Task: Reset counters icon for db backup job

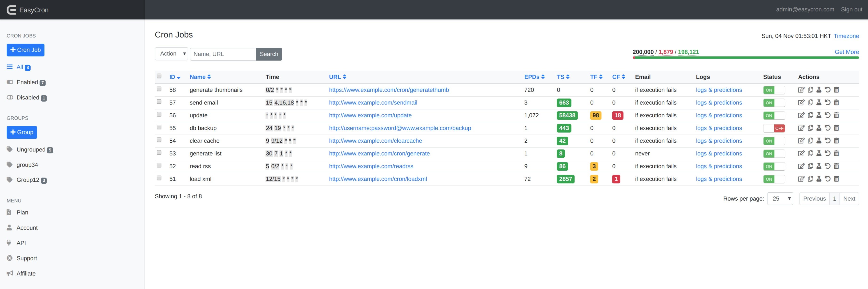Action: pos(828,128)
